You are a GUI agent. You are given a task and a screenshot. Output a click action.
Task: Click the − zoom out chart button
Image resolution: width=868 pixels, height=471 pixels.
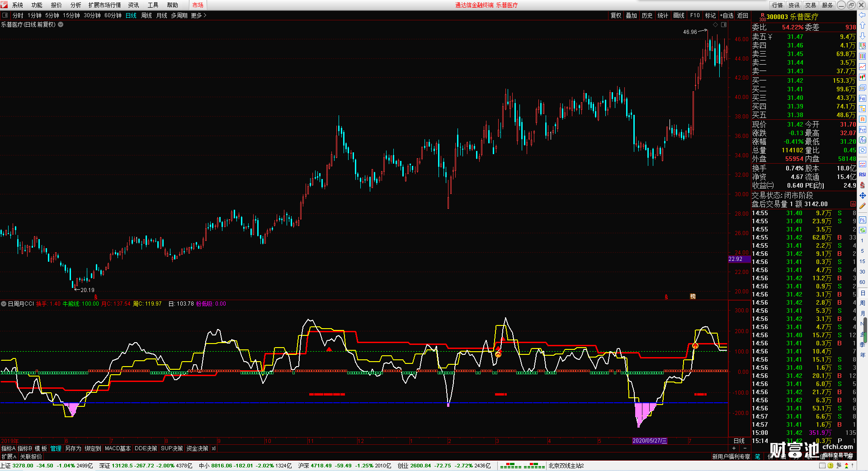pos(745,448)
